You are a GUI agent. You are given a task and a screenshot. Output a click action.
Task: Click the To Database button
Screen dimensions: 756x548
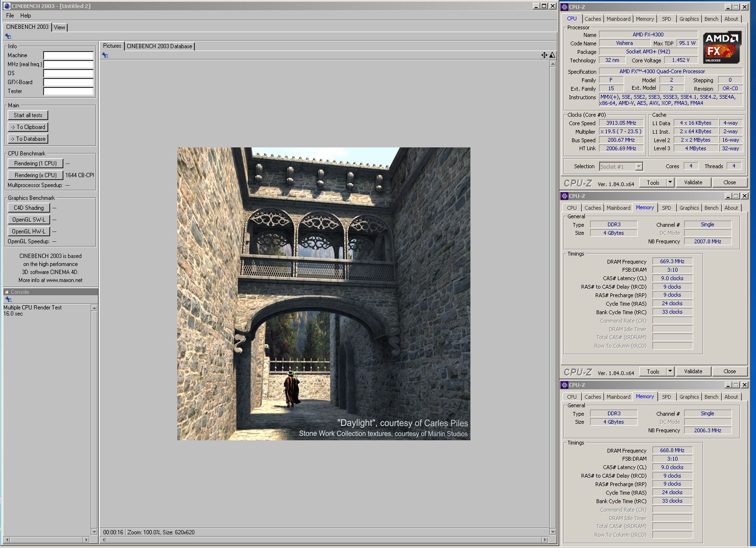tap(28, 139)
